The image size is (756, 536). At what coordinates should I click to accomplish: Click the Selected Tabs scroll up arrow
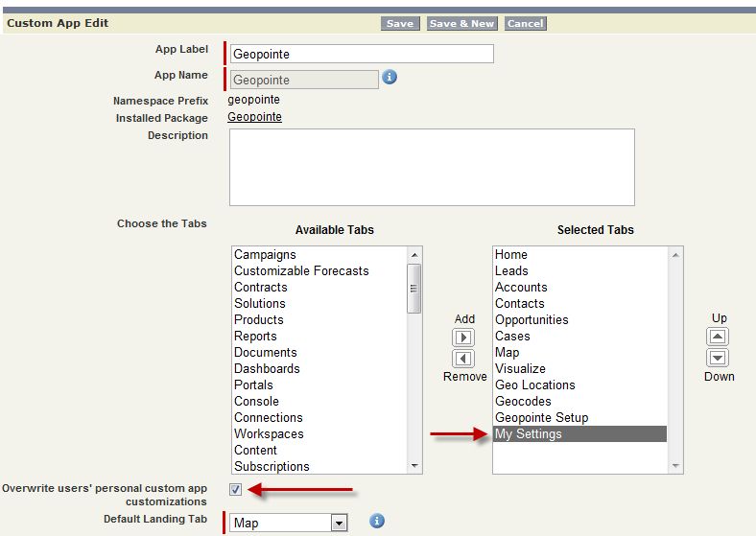click(675, 254)
